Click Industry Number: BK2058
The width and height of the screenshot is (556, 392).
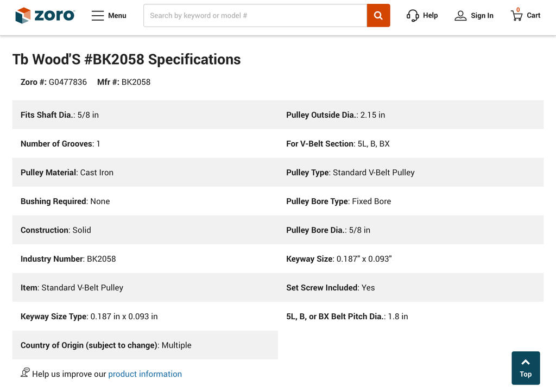click(x=145, y=259)
